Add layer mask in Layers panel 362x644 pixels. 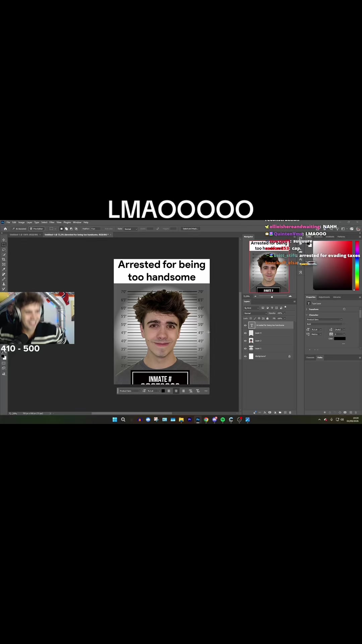click(x=270, y=413)
